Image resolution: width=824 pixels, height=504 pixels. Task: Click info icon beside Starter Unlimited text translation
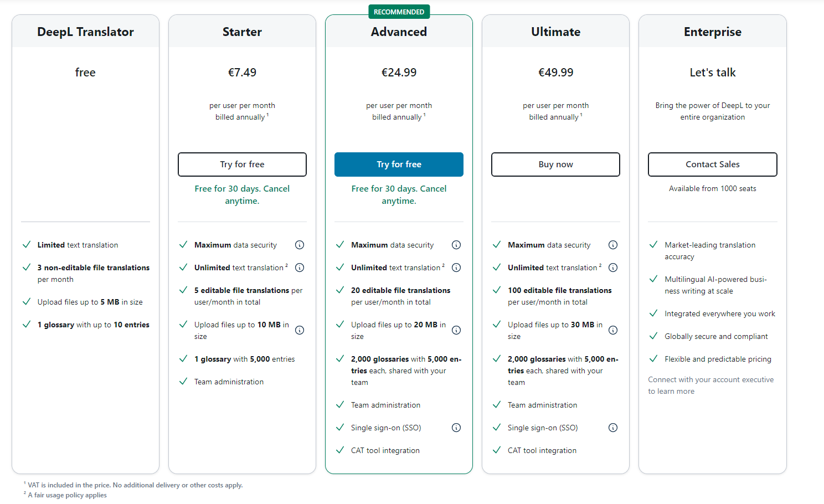click(300, 268)
